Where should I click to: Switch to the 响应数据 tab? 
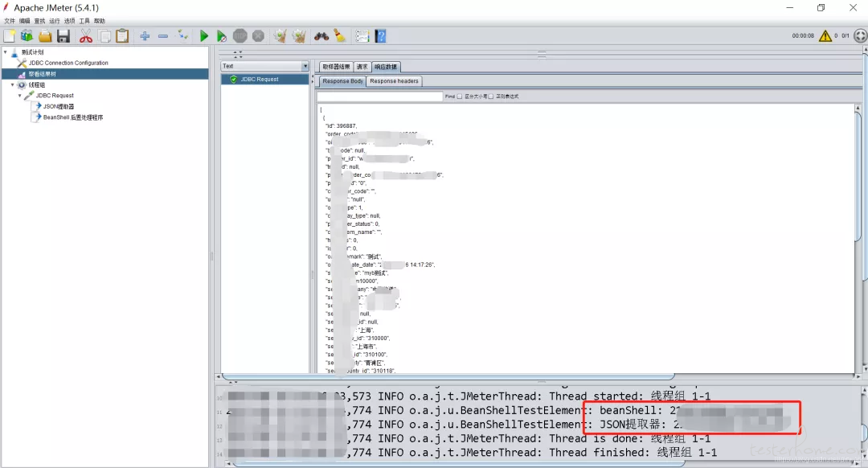pos(386,67)
